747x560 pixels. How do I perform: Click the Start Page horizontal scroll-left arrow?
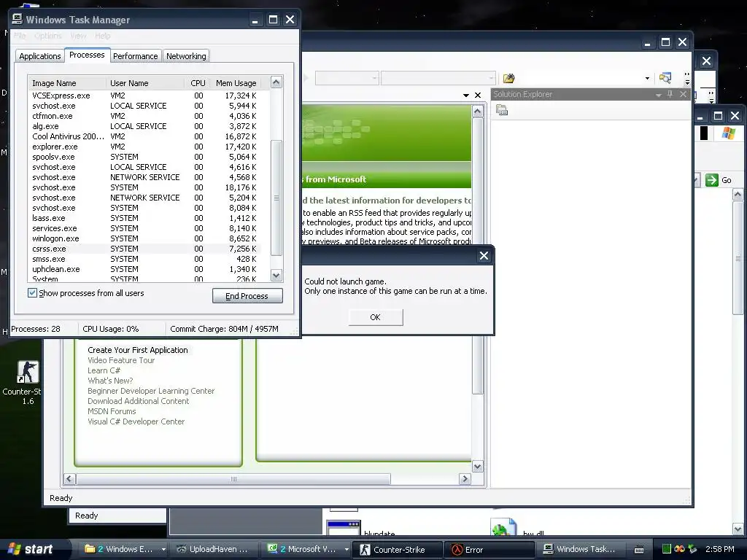coord(69,478)
